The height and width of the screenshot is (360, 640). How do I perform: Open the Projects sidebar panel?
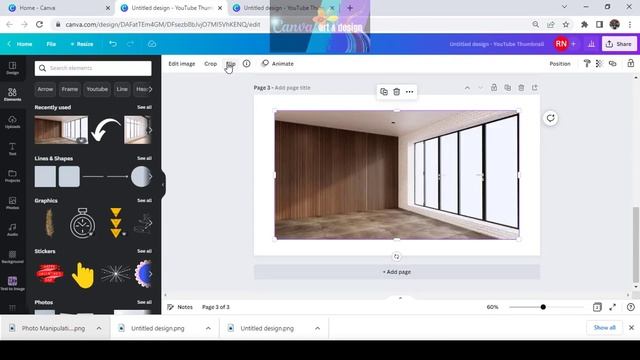coord(12,176)
